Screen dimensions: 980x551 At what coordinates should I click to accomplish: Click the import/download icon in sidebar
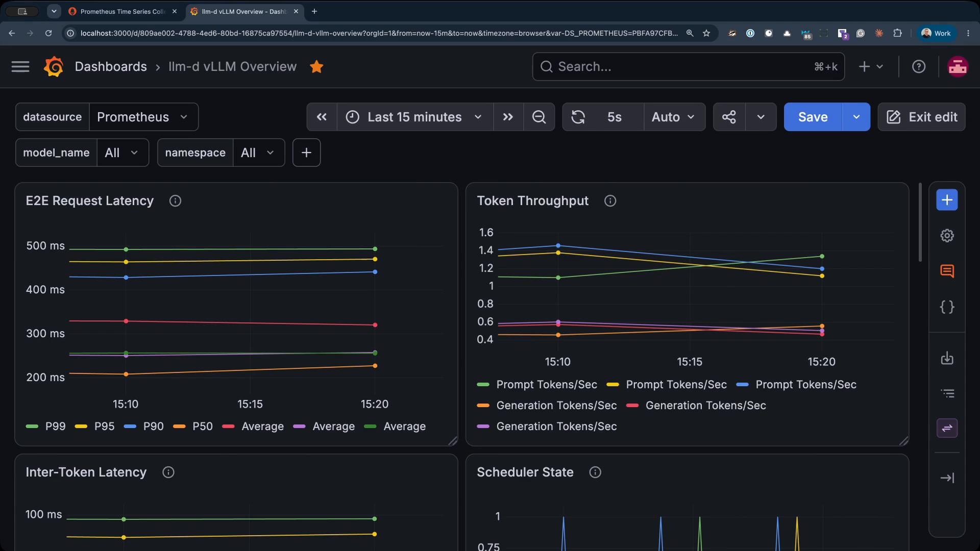[x=947, y=358]
